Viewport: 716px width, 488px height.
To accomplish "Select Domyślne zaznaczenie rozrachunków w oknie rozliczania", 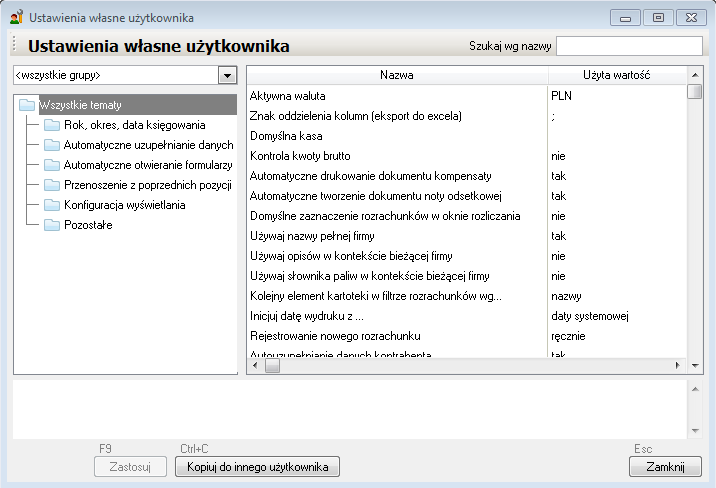I will click(x=466, y=216).
